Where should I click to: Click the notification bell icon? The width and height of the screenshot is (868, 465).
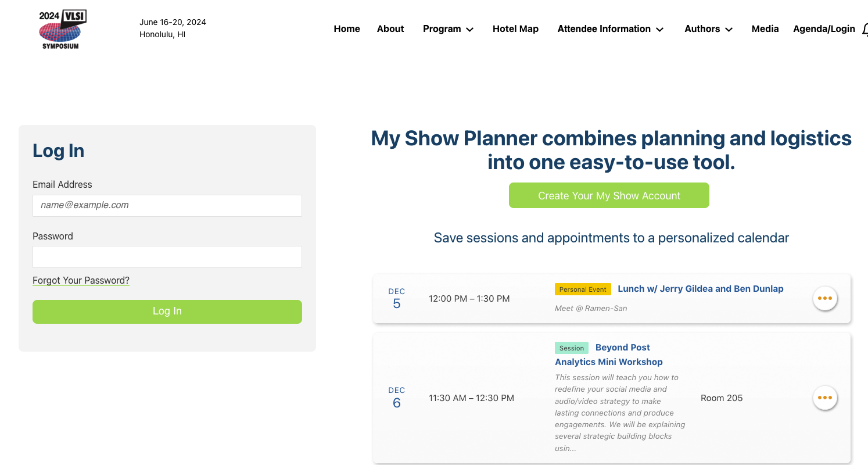click(865, 30)
